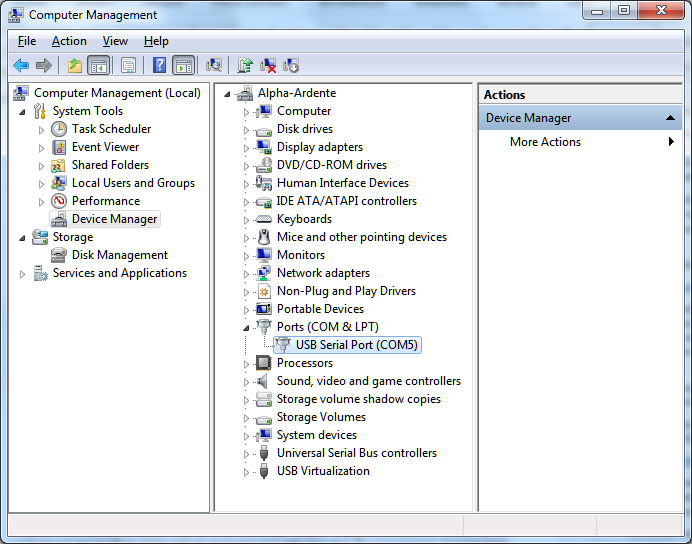Maximize the Computer Management window

[624, 10]
